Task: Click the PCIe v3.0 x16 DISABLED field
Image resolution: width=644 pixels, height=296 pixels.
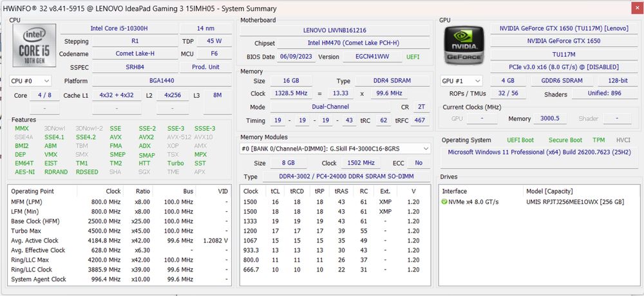Action: coord(563,67)
